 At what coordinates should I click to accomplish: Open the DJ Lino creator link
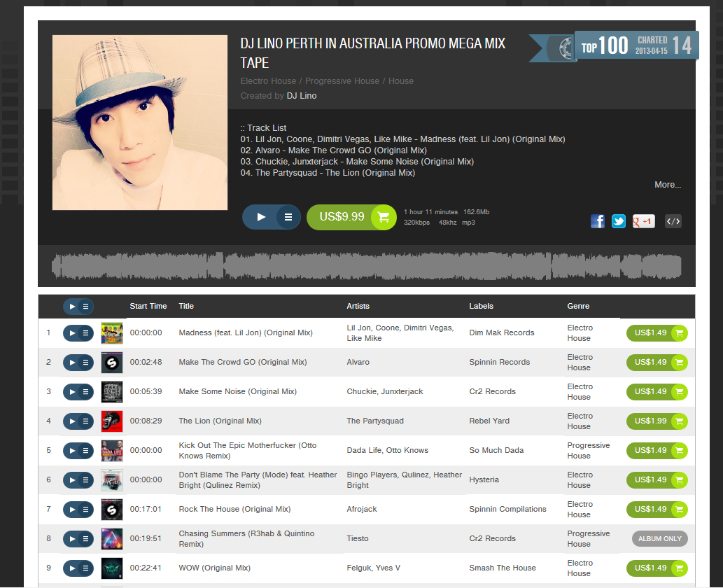click(x=302, y=95)
